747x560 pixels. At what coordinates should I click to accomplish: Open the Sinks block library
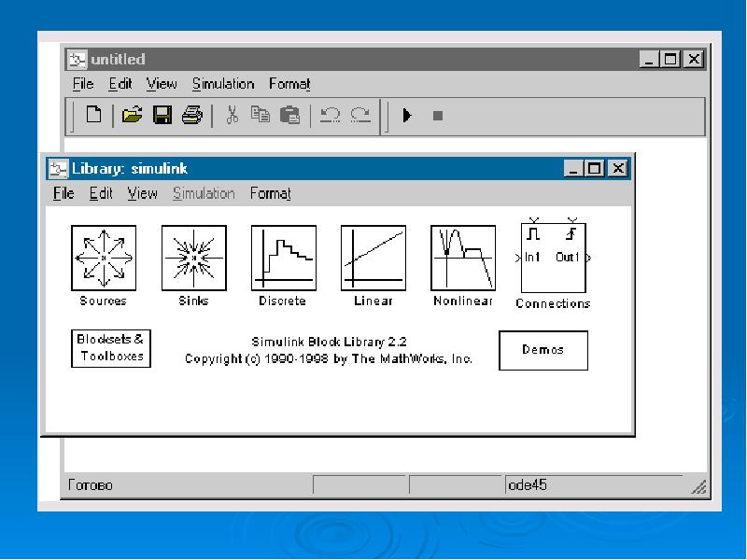coord(193,258)
